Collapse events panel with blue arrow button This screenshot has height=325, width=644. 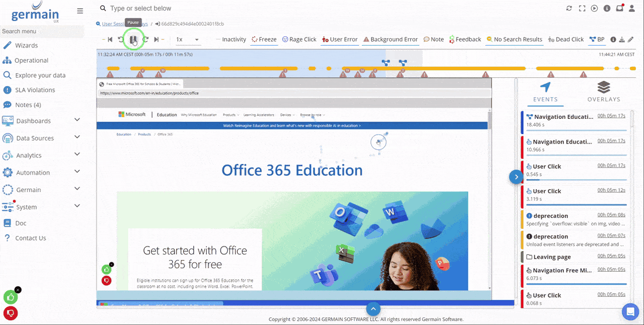point(516,177)
